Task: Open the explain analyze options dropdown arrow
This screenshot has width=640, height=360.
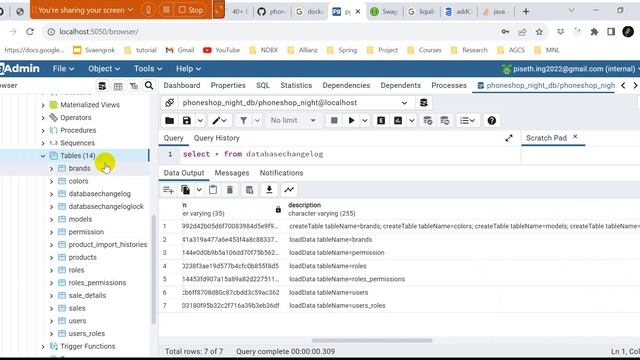Action: 412,120
